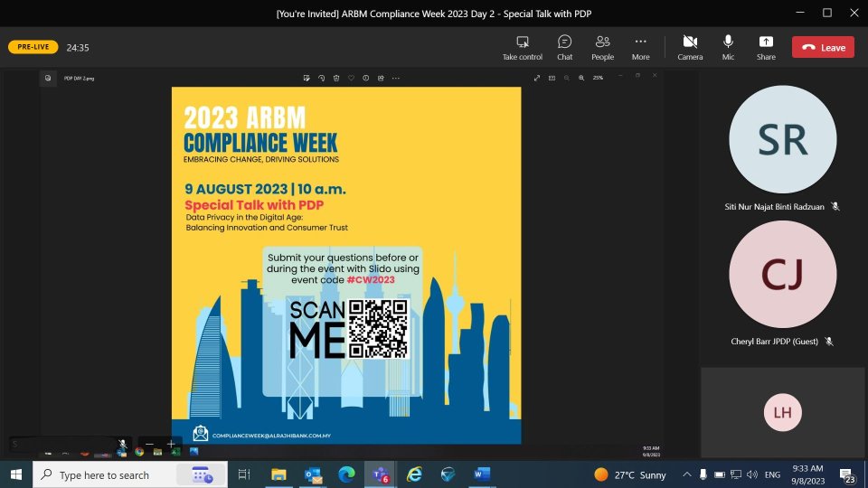Click the network tray icon
The width and height of the screenshot is (868, 488).
(x=736, y=474)
